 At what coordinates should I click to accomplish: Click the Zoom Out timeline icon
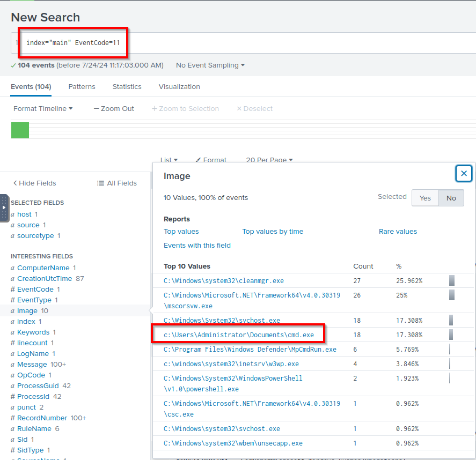(x=97, y=109)
